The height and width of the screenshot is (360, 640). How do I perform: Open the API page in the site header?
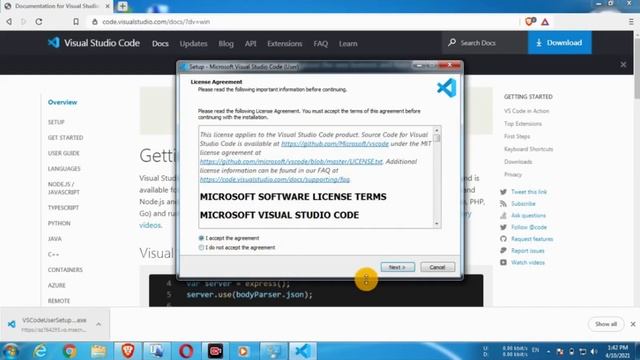coord(250,43)
